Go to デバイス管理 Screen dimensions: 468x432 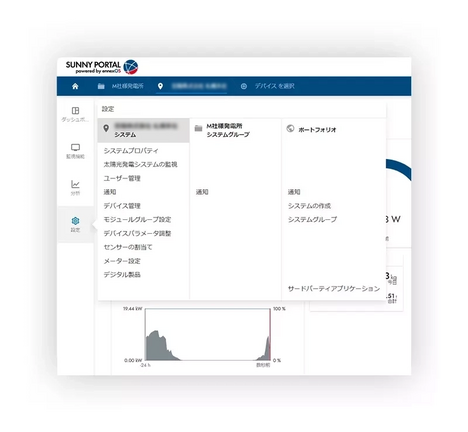[122, 206]
